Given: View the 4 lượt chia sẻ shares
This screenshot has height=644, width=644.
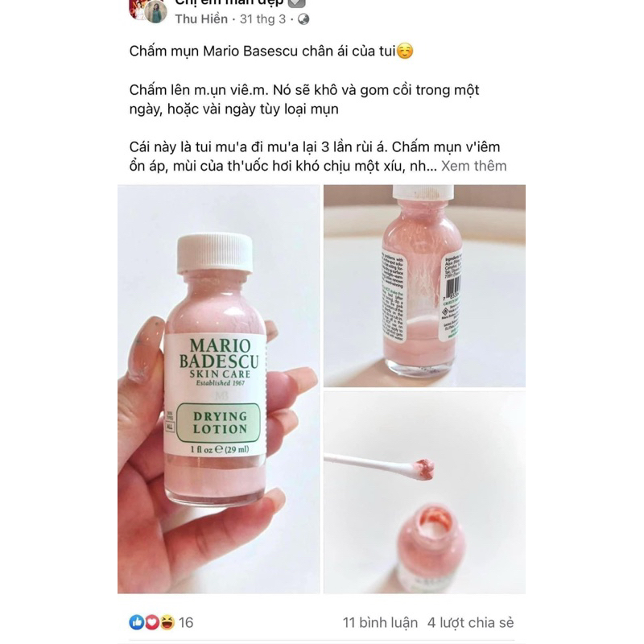Looking at the screenshot, I should click(x=470, y=622).
